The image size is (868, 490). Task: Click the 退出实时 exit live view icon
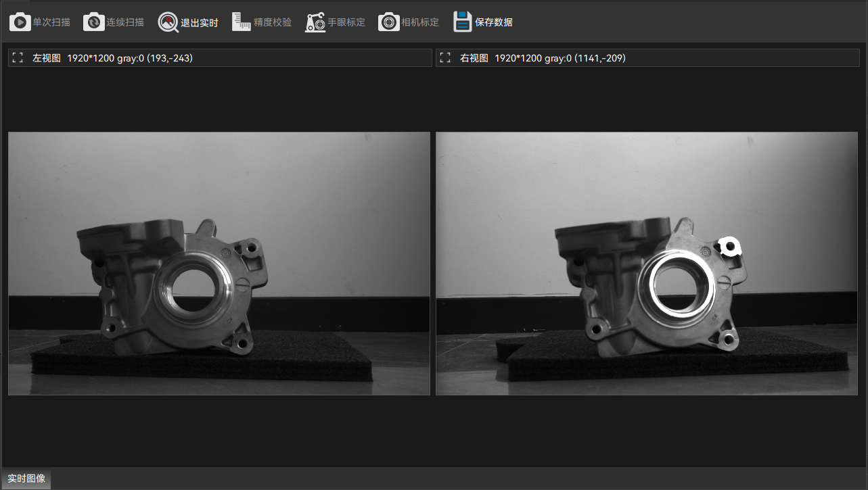[x=167, y=21]
